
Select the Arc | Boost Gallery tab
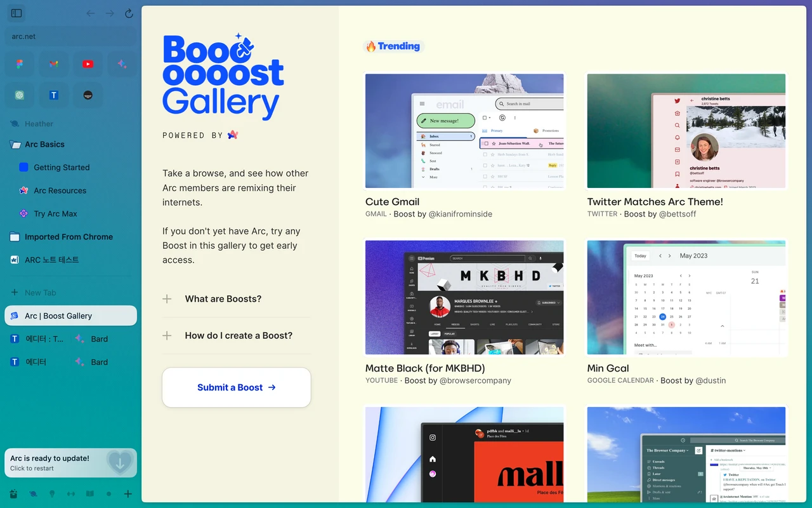tap(71, 316)
